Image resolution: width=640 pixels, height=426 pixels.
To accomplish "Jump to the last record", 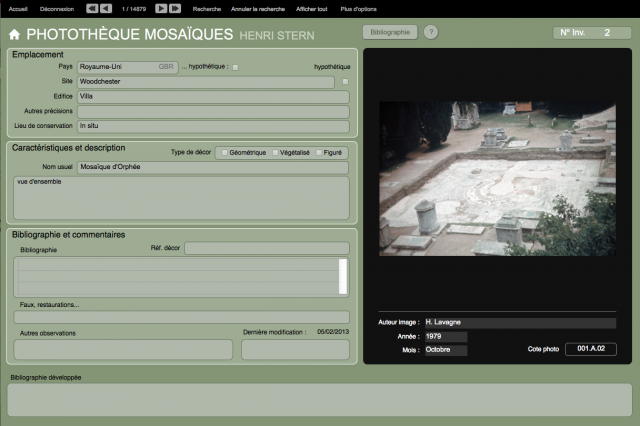I will point(175,9).
